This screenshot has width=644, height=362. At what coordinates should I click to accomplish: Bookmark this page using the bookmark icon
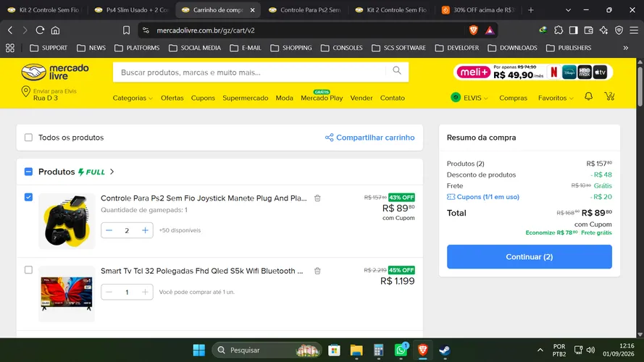click(127, 30)
